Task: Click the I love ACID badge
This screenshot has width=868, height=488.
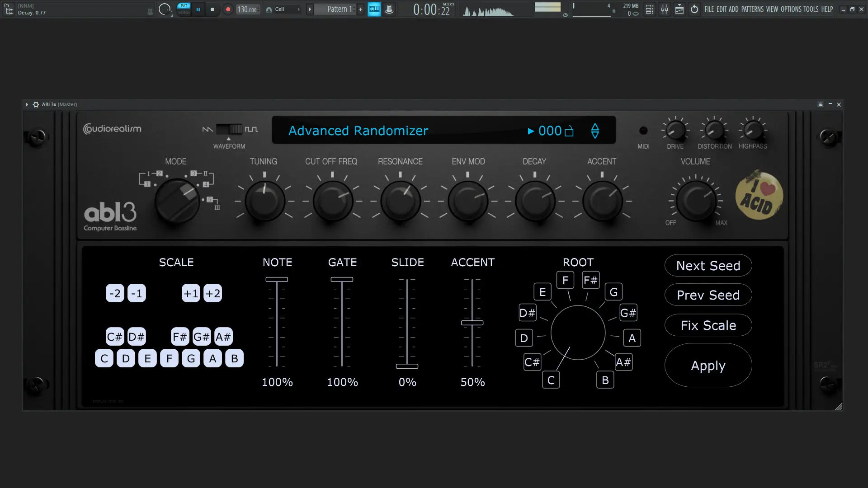Action: pyautogui.click(x=759, y=195)
